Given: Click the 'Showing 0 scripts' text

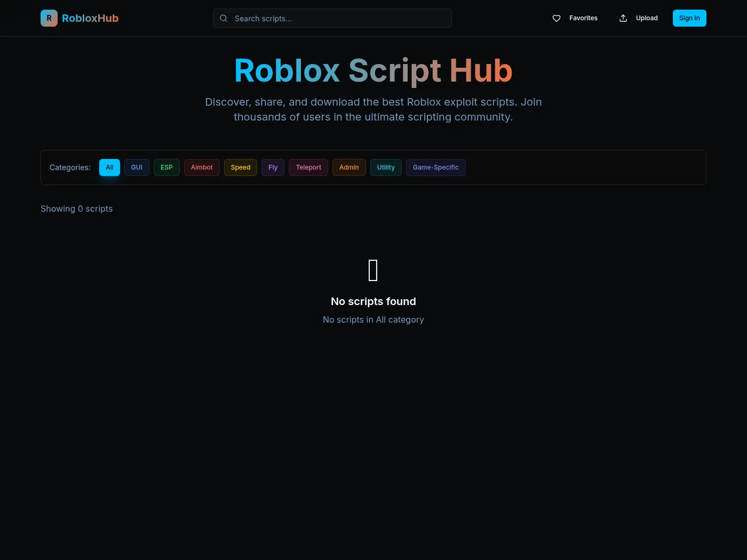Looking at the screenshot, I should pos(77,209).
